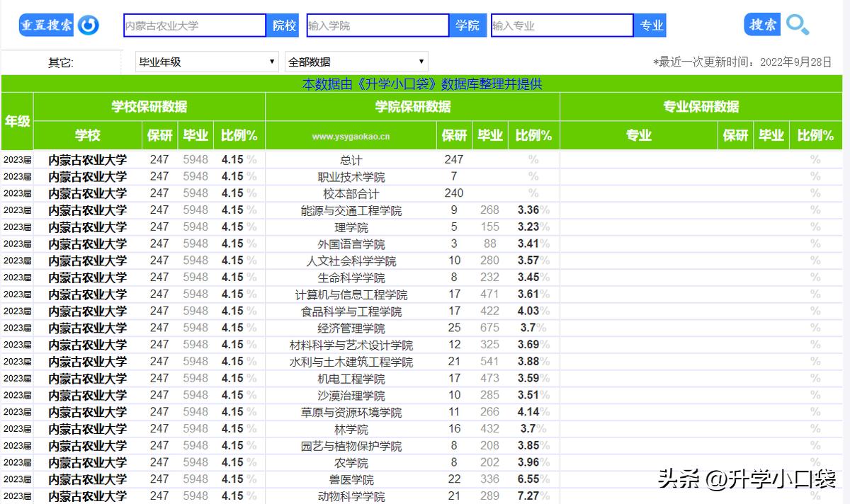
Task: Open the 全部数据 dropdown
Action: (x=356, y=62)
